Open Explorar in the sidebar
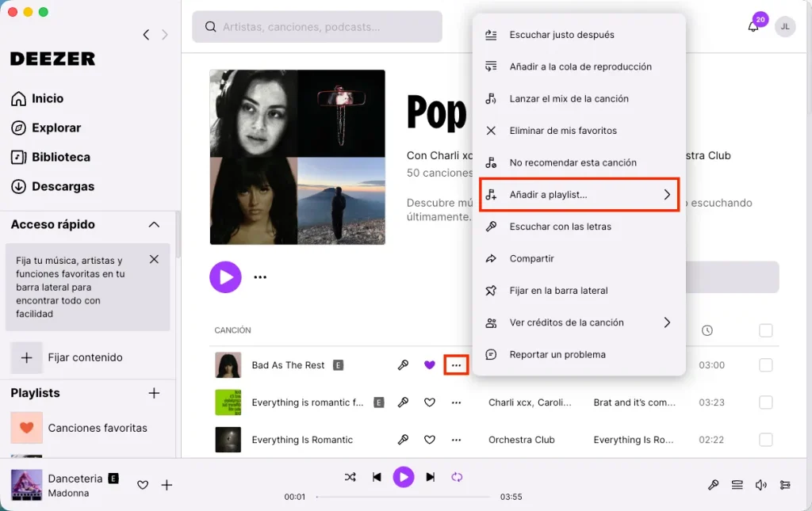This screenshot has height=511, width=812. coord(45,128)
